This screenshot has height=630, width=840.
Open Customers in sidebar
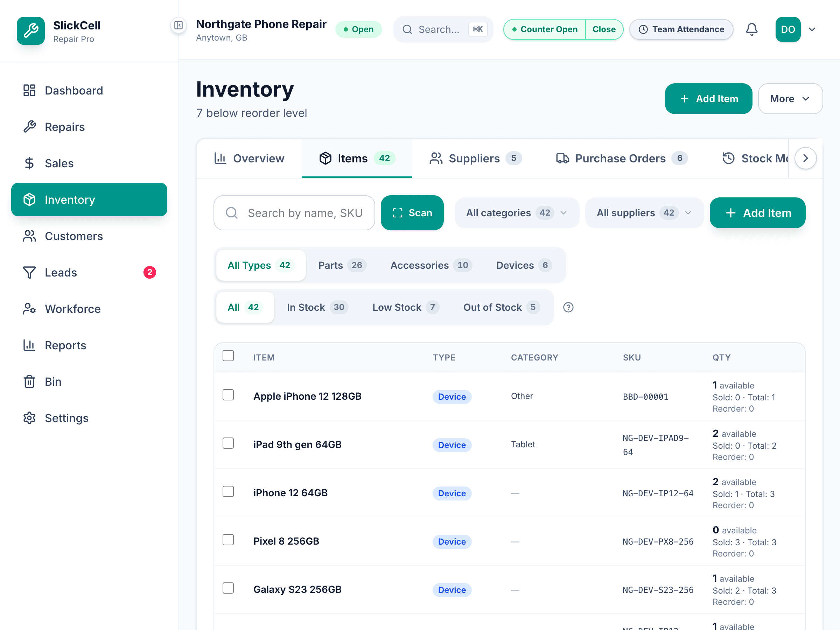coord(89,236)
